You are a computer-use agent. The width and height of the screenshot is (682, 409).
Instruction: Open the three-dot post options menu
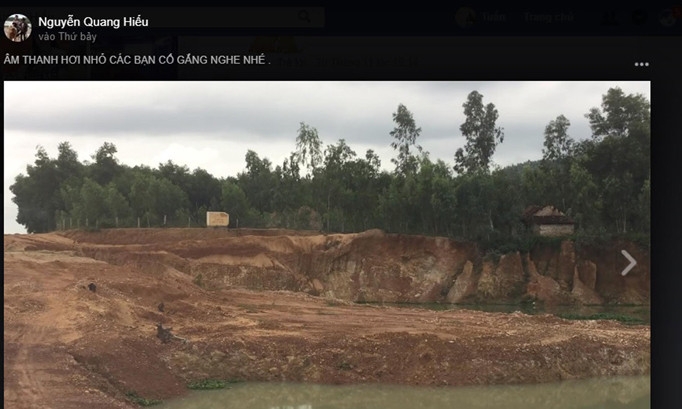(642, 64)
